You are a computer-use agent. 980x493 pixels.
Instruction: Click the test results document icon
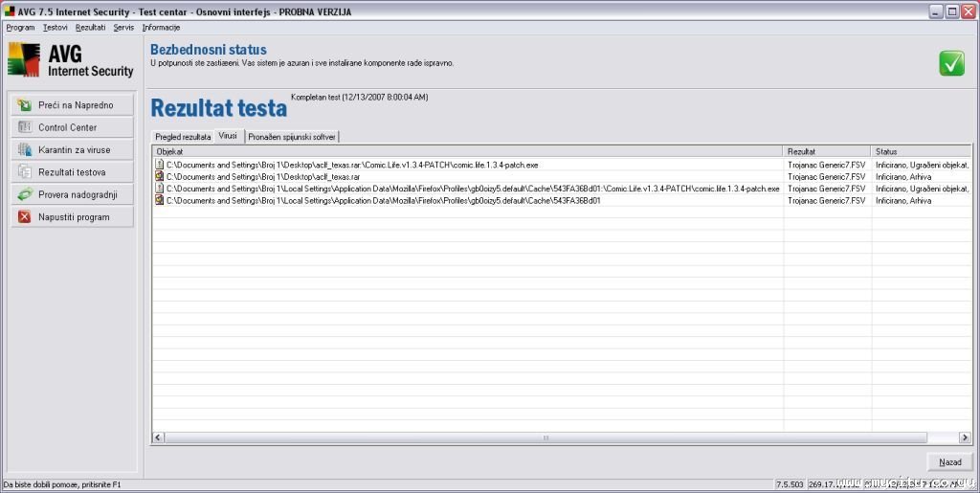(24, 171)
